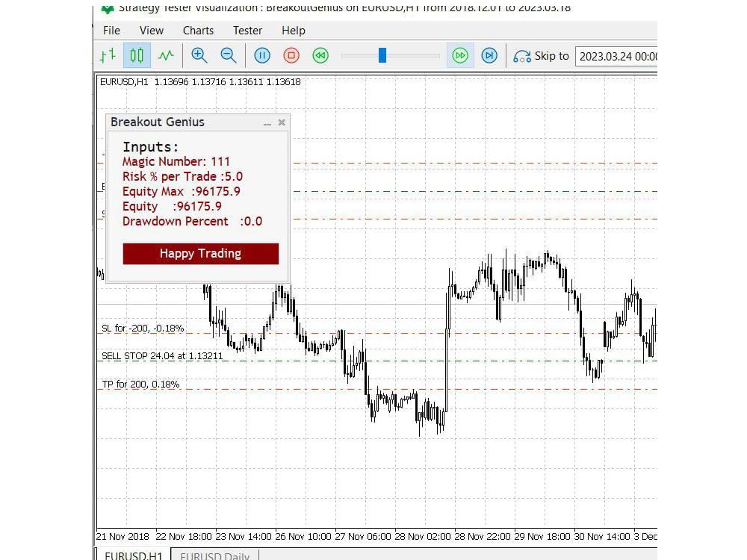The width and height of the screenshot is (747, 560).
Task: Fast forward the tester visualization
Action: click(460, 55)
